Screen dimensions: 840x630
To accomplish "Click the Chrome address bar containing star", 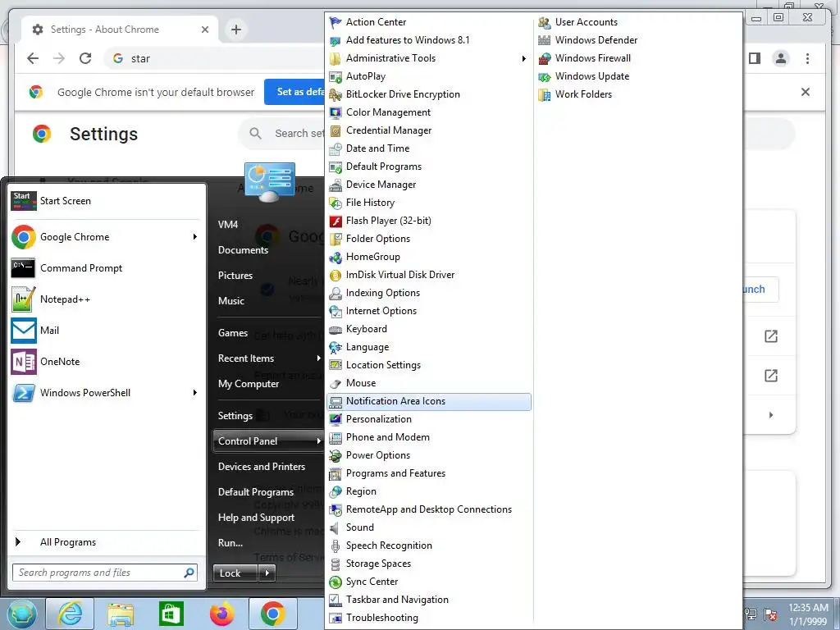I will [x=216, y=58].
